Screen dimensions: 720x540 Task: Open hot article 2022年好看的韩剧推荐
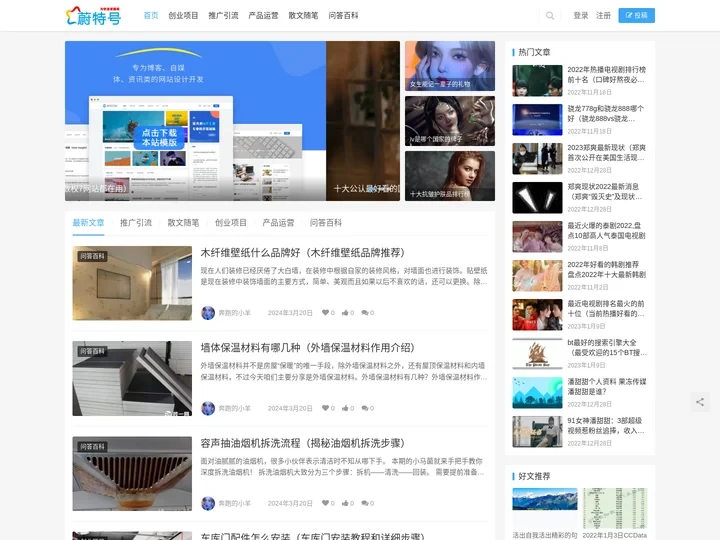click(x=606, y=270)
